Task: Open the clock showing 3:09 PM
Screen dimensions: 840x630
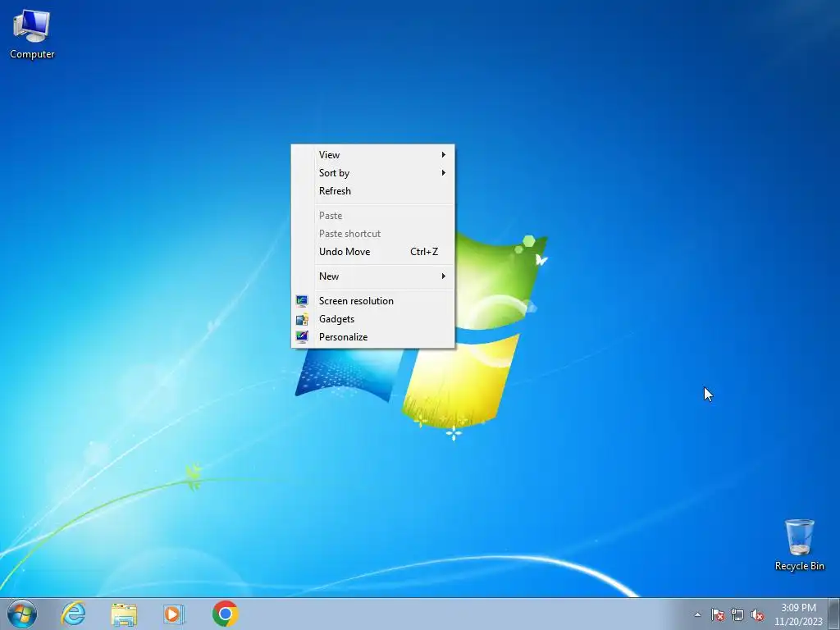Action: tap(798, 614)
